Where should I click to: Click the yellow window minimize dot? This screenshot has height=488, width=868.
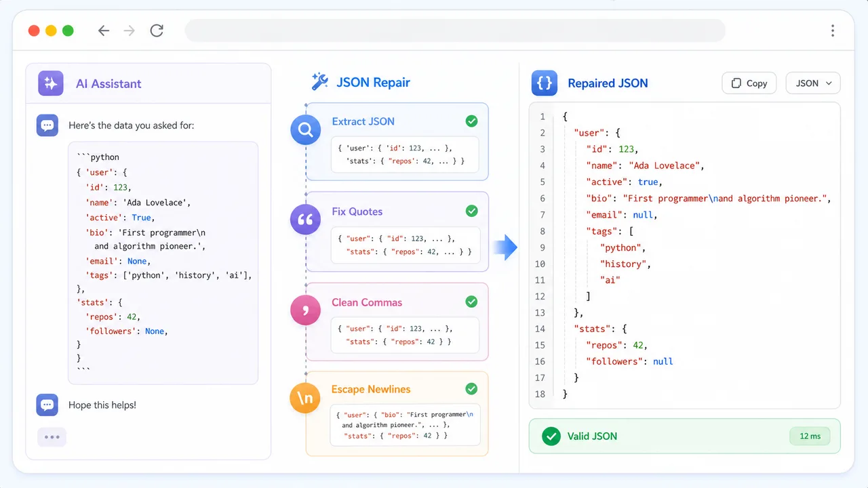51,30
